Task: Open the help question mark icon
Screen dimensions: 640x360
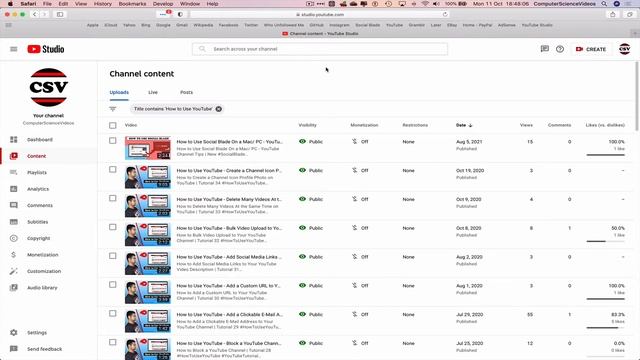Action: tap(560, 49)
